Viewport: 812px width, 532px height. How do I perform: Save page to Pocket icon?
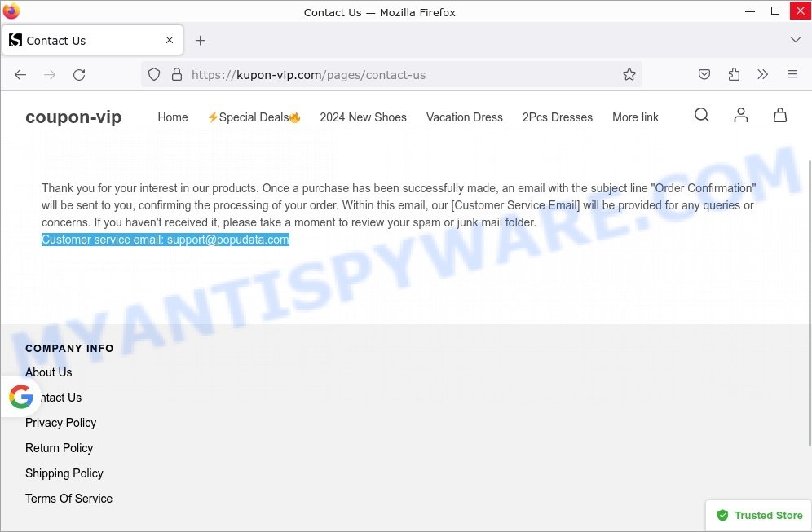(704, 74)
